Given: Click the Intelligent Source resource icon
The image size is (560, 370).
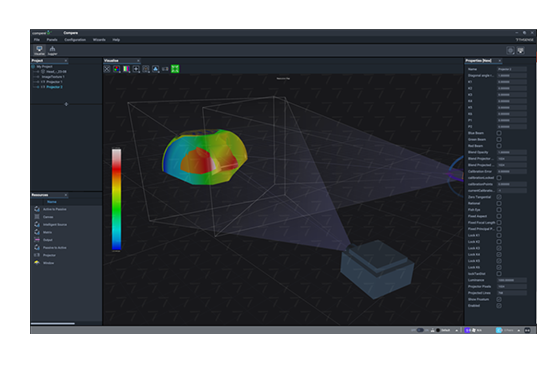Looking at the screenshot, I should click(37, 224).
